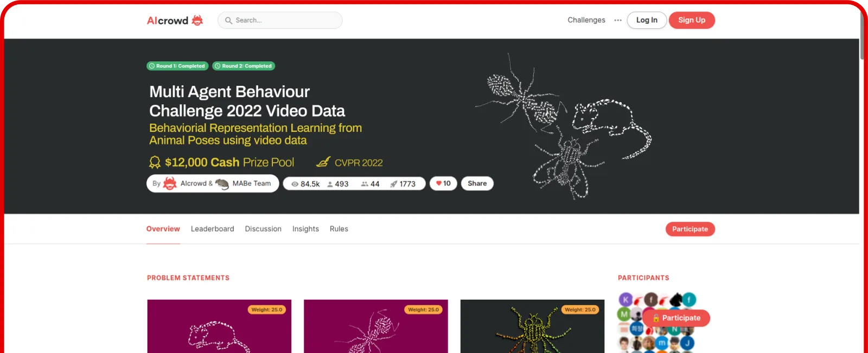
Task: Click into the Search input field
Action: click(280, 20)
